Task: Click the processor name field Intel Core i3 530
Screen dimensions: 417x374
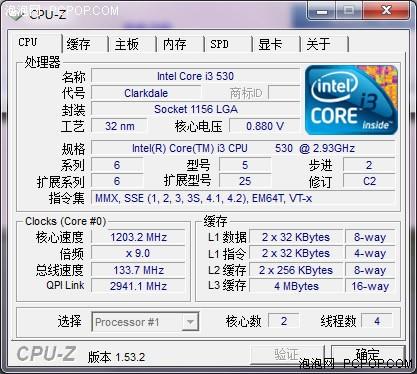Action: 195,76
